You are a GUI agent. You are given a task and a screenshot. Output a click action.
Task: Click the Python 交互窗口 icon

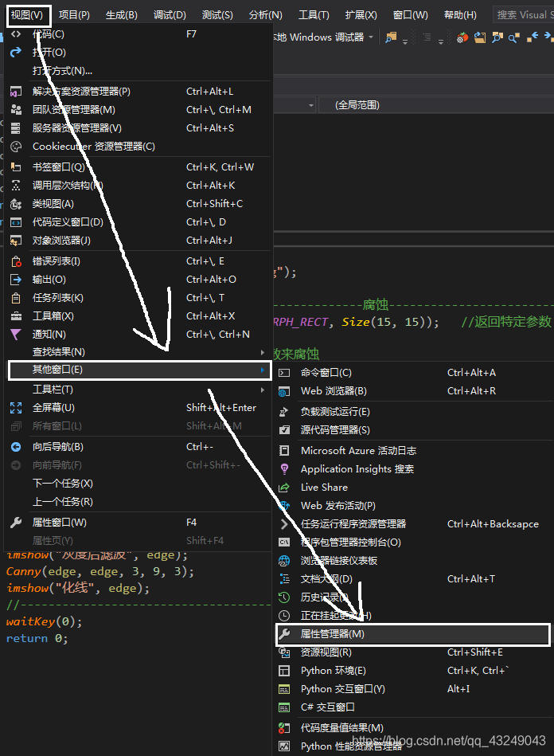(x=284, y=689)
